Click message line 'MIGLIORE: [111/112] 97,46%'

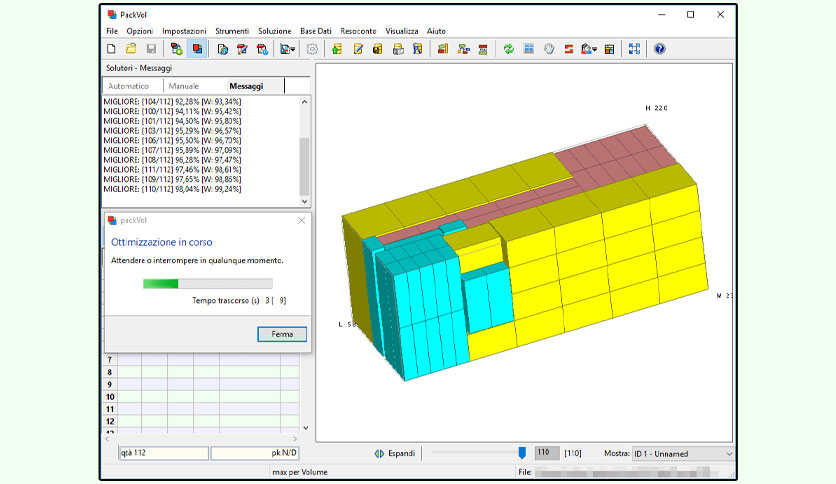click(172, 170)
